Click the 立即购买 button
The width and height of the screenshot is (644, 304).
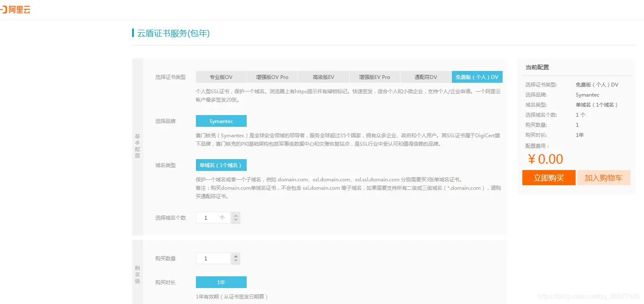coord(548,178)
